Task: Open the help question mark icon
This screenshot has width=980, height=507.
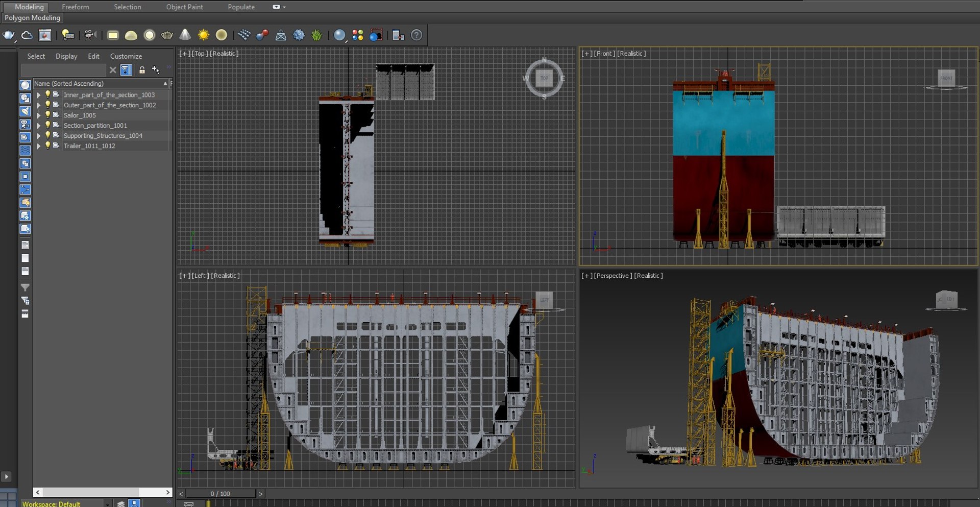Action: (416, 35)
